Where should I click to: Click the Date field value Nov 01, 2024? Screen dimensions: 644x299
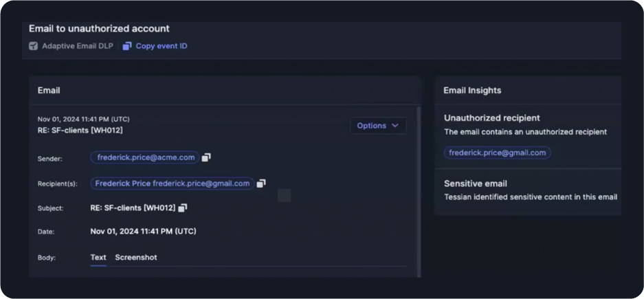(x=143, y=232)
